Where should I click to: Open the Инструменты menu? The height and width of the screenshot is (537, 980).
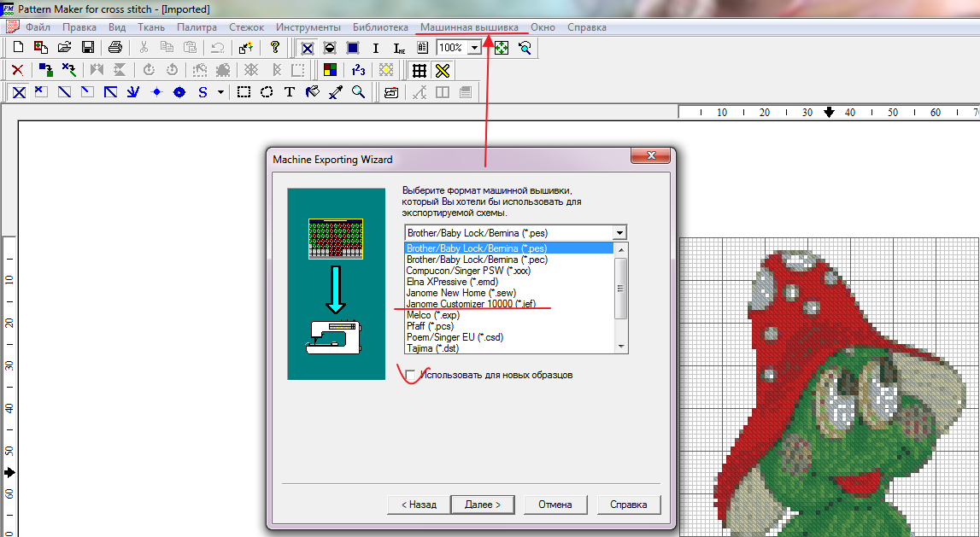308,26
